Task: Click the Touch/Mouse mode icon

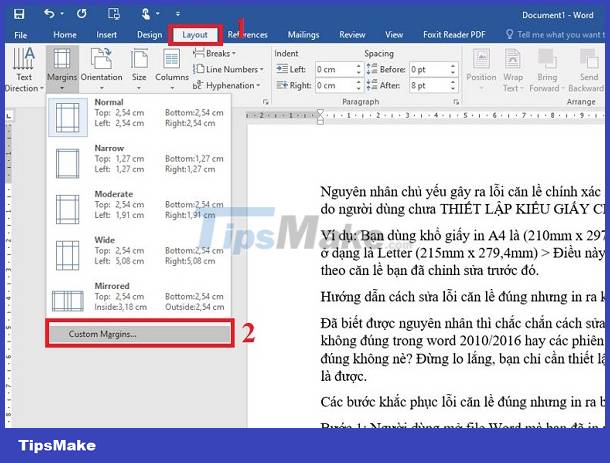Action: (x=145, y=14)
